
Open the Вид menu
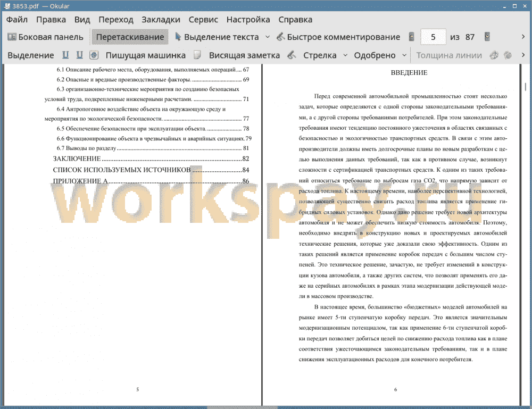[x=82, y=20]
